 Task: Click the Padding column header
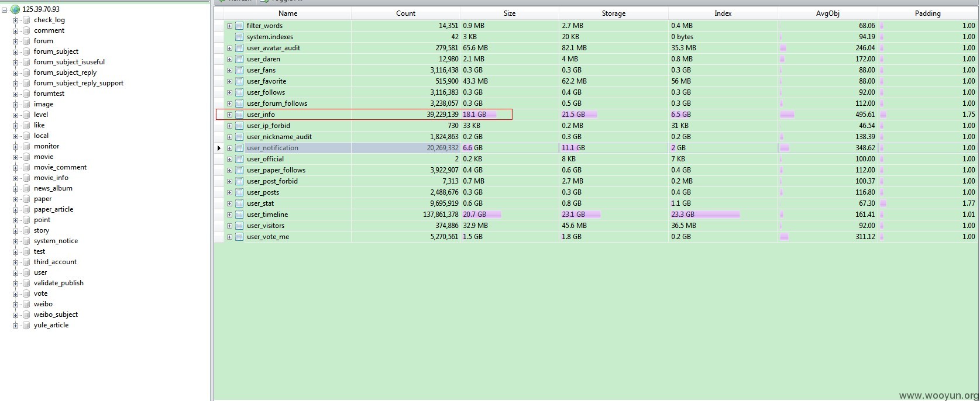[x=927, y=13]
